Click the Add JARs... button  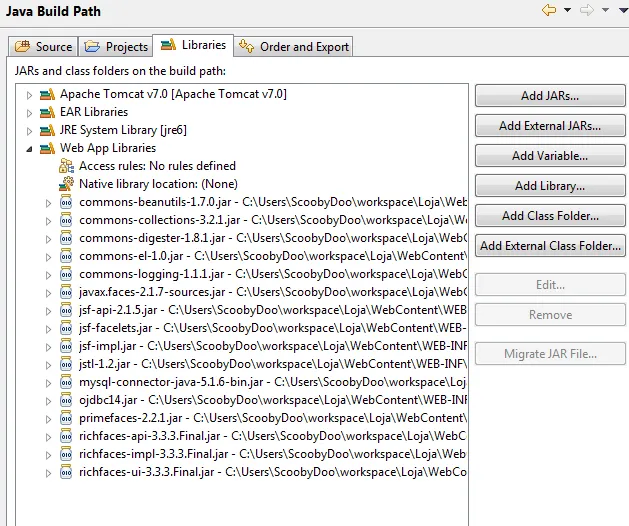550,95
